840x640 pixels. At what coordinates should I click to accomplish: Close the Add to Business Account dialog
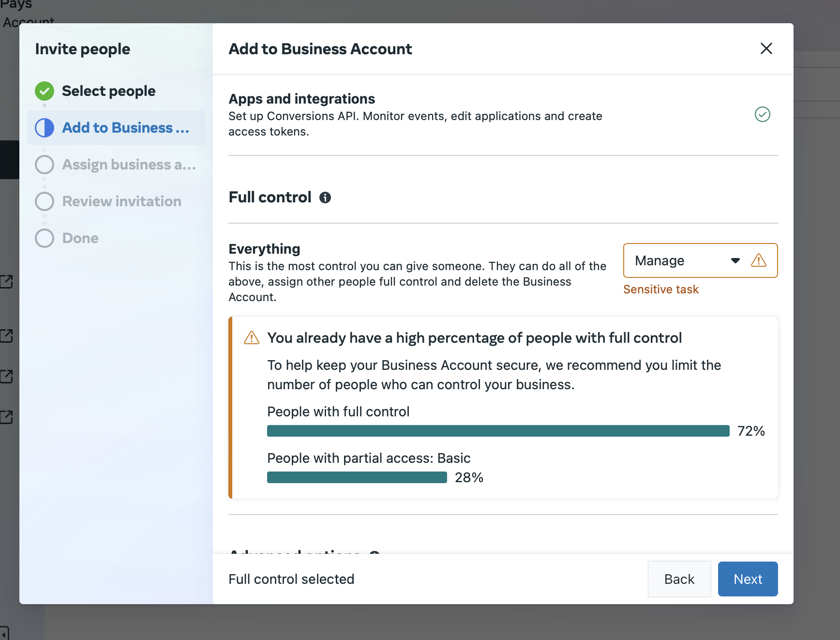coord(766,48)
